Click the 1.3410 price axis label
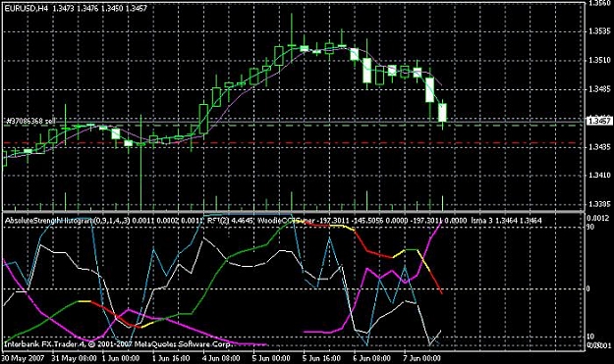The image size is (614, 364). pyautogui.click(x=599, y=176)
